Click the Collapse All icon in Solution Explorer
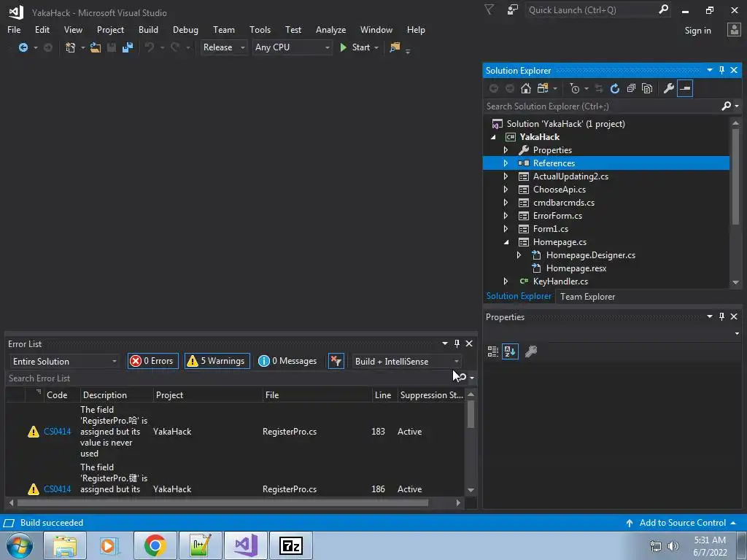747x560 pixels. click(631, 88)
